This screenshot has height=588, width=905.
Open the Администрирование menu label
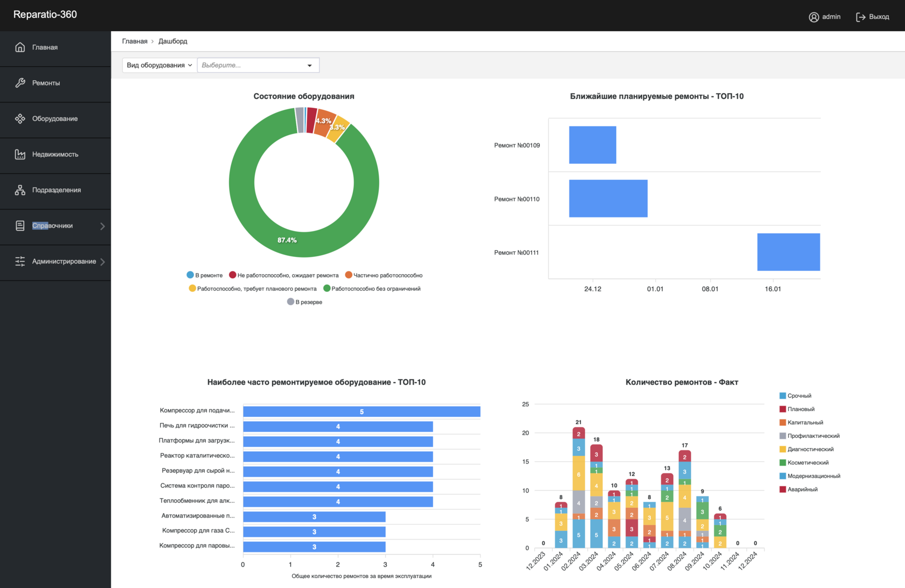64,261
